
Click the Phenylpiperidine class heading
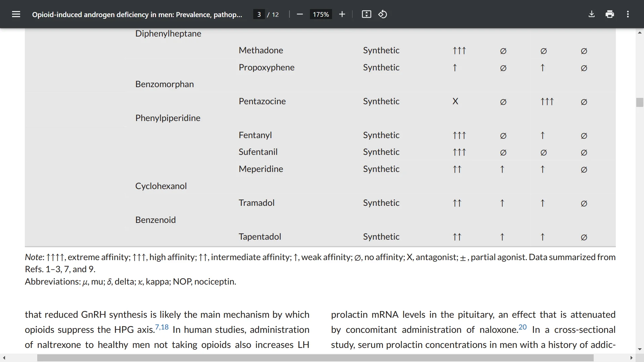pyautogui.click(x=168, y=118)
